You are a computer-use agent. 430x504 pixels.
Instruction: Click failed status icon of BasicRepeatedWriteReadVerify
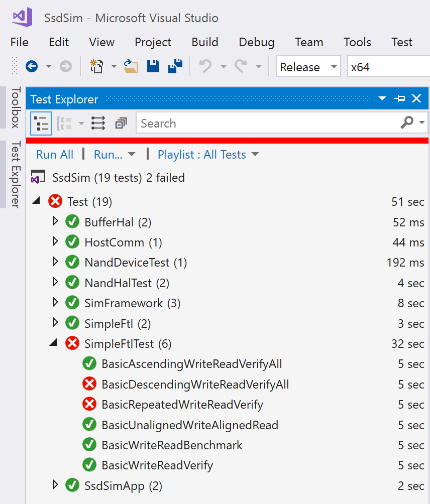pyautogui.click(x=89, y=405)
